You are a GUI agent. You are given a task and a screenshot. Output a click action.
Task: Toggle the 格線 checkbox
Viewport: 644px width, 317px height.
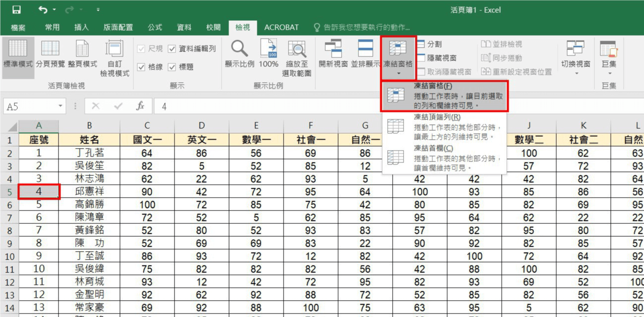(x=141, y=67)
